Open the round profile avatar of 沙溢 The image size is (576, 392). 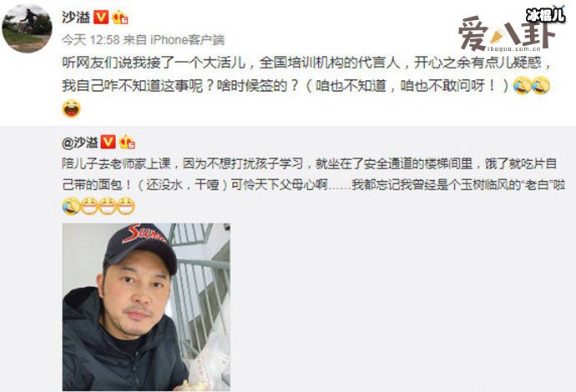tap(27, 28)
